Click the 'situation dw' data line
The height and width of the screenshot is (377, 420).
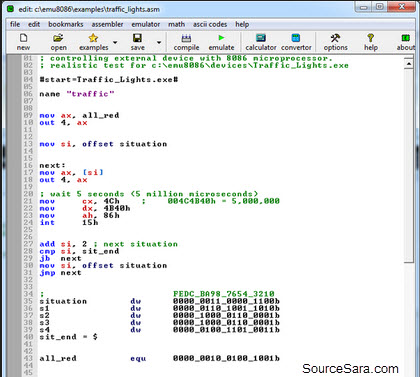(x=159, y=301)
